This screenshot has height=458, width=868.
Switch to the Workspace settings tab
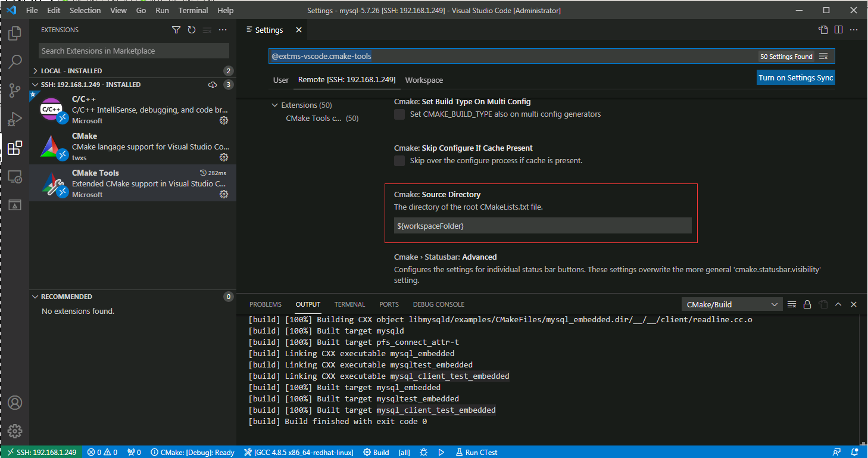424,80
